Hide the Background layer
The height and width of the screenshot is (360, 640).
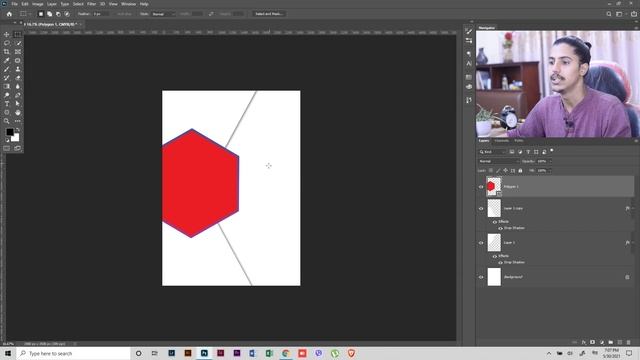click(x=481, y=277)
